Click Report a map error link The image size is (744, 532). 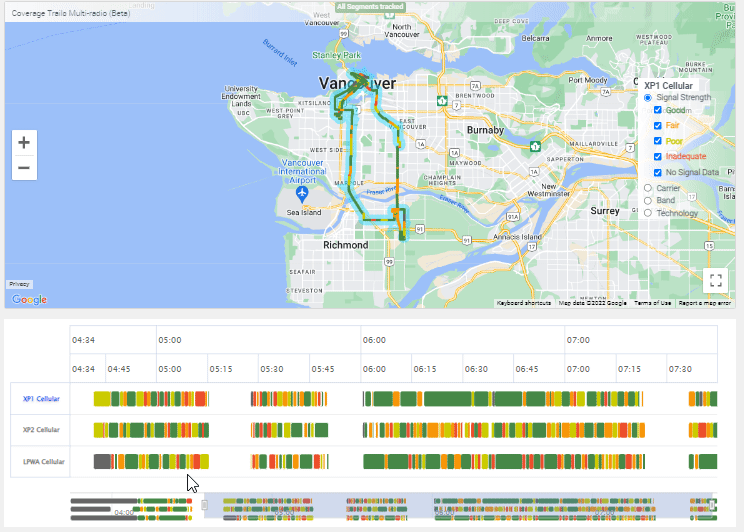click(x=705, y=303)
